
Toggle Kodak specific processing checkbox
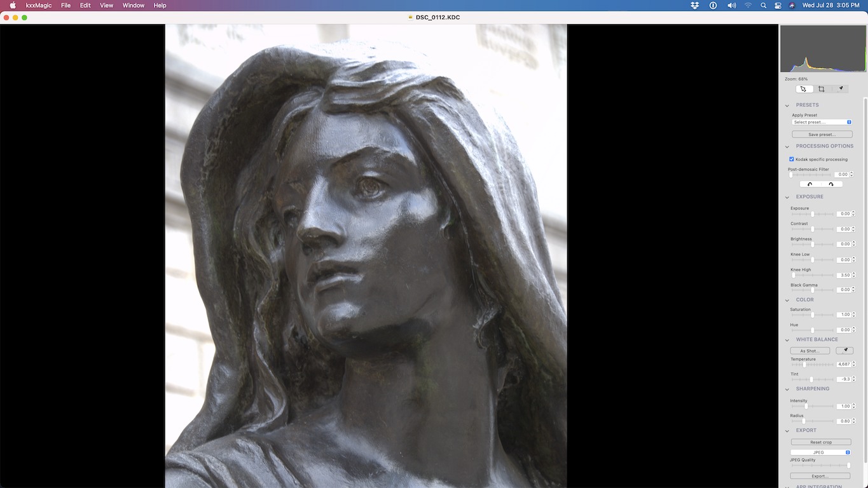792,159
